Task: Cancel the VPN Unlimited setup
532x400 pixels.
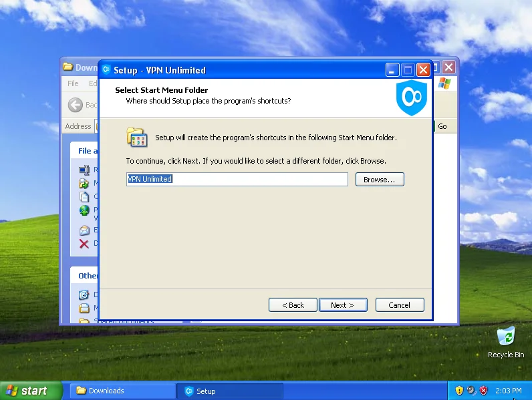Action: pyautogui.click(x=399, y=305)
